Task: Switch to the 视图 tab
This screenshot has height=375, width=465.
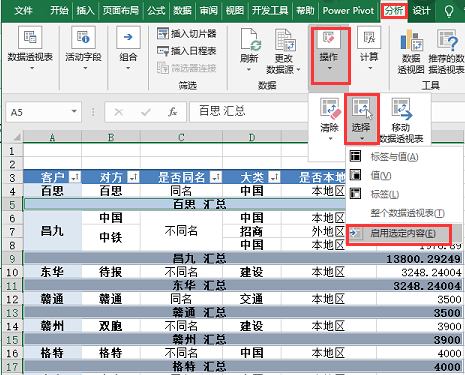Action: [235, 11]
